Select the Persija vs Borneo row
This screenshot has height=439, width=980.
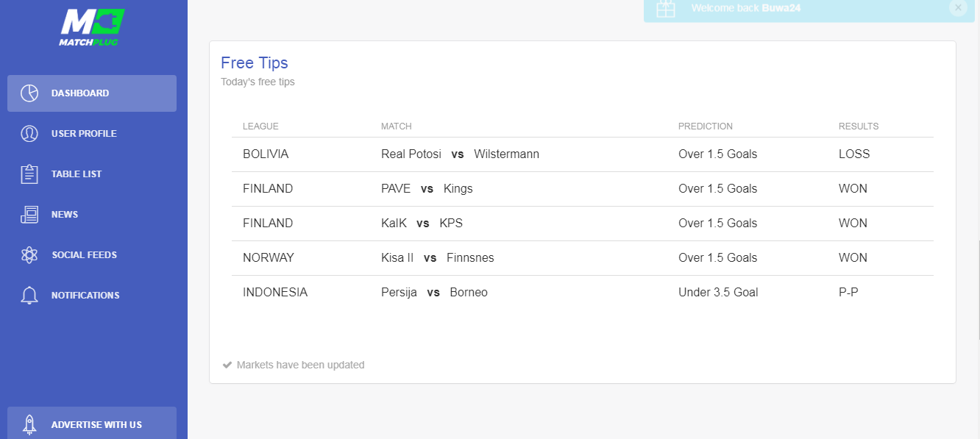coord(583,293)
